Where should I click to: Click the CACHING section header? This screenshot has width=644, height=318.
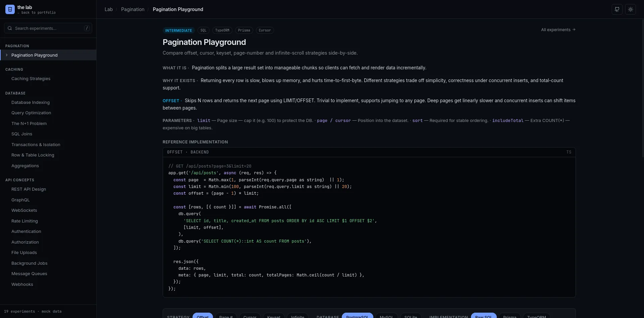click(x=14, y=70)
